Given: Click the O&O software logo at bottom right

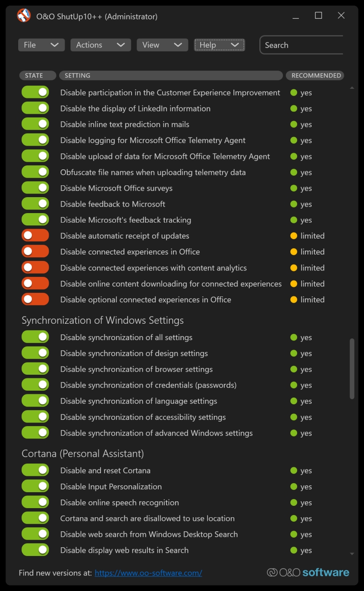Looking at the screenshot, I should coord(308,572).
